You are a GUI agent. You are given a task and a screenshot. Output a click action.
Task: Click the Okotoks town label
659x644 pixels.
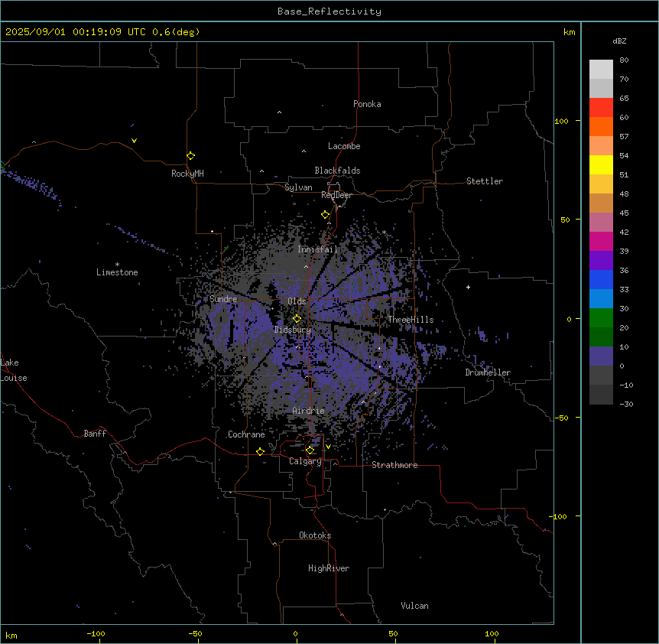(315, 535)
